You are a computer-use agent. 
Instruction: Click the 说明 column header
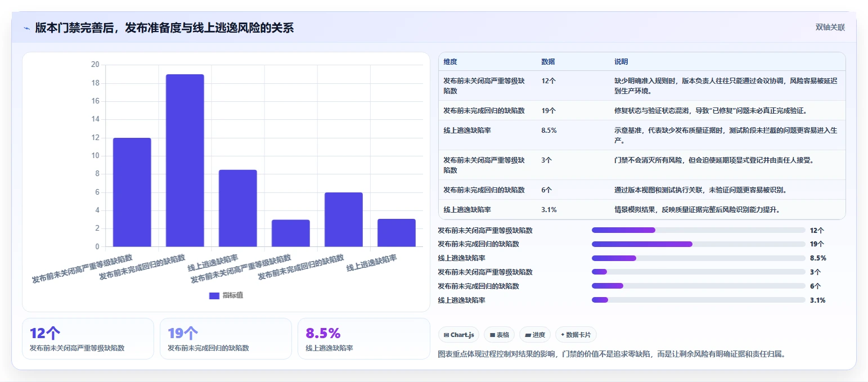621,61
